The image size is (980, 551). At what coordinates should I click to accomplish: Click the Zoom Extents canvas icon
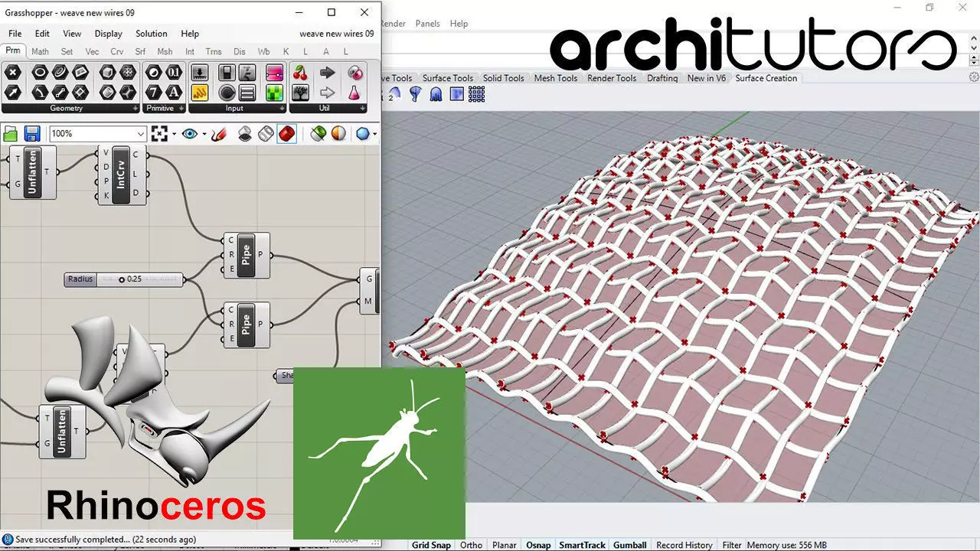point(159,134)
